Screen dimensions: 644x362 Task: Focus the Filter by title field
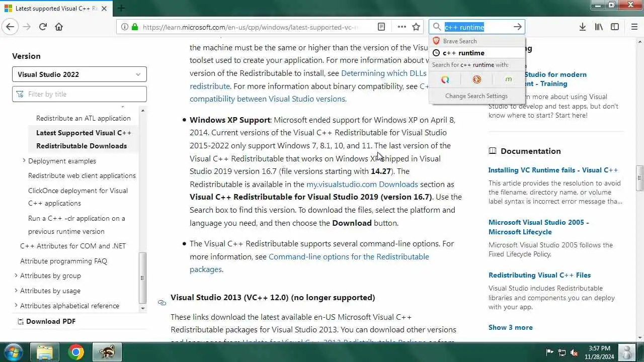(79, 94)
